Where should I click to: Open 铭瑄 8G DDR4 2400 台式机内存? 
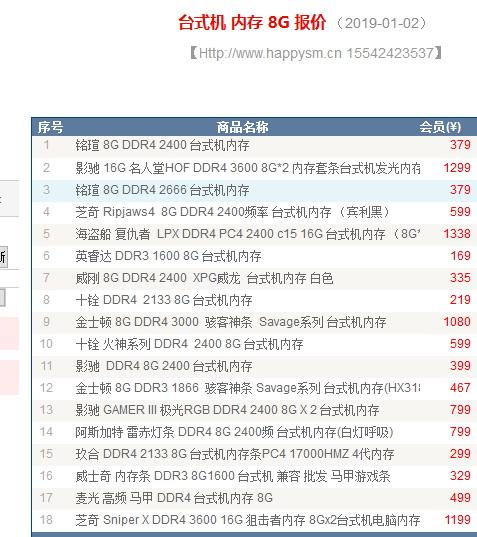[162, 145]
